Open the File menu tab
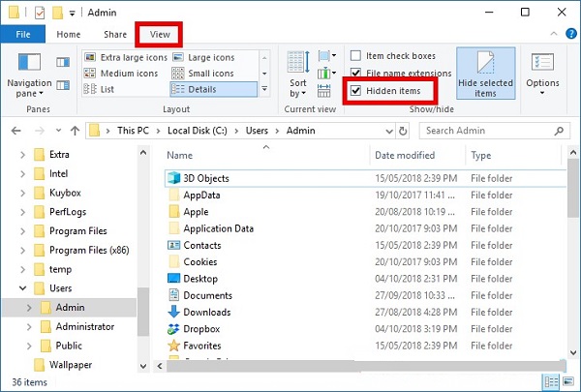The image size is (581, 392). point(21,34)
